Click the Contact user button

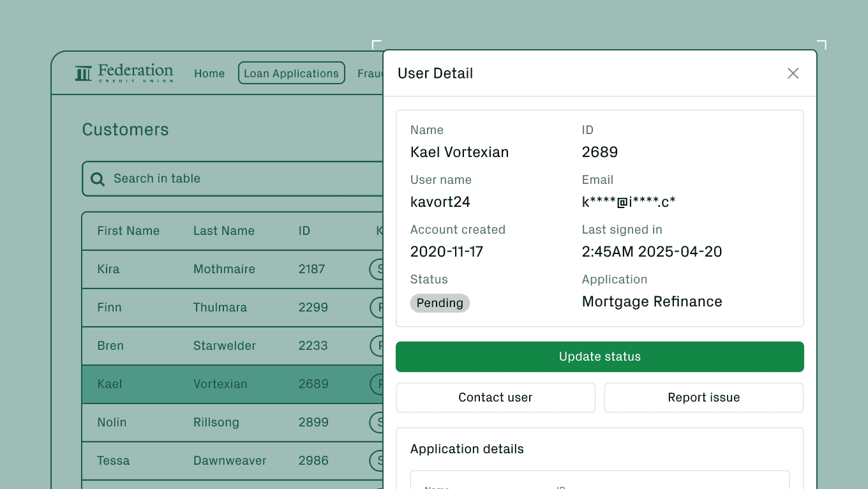pyautogui.click(x=495, y=397)
